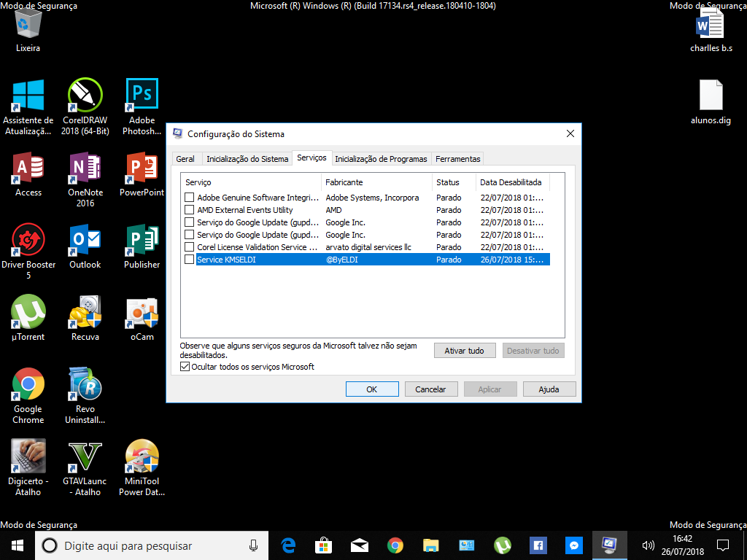Launch Revo Uninstaller desktop shortcut
Screen dimensions: 747x560
click(85, 396)
